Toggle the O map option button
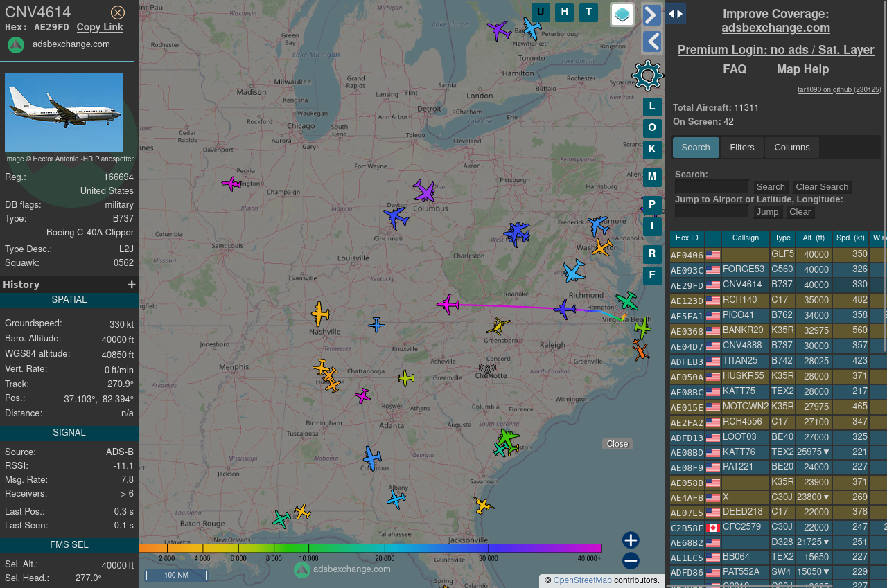This screenshot has height=588, width=887. (x=652, y=128)
